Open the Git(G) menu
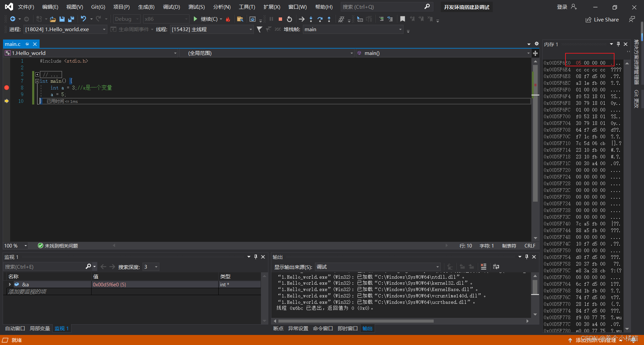 coord(98,7)
